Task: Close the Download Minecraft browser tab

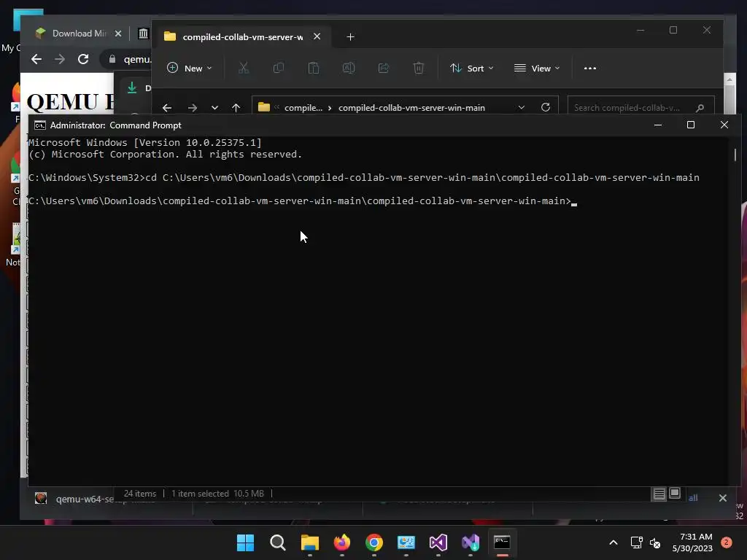Action: [x=118, y=34]
